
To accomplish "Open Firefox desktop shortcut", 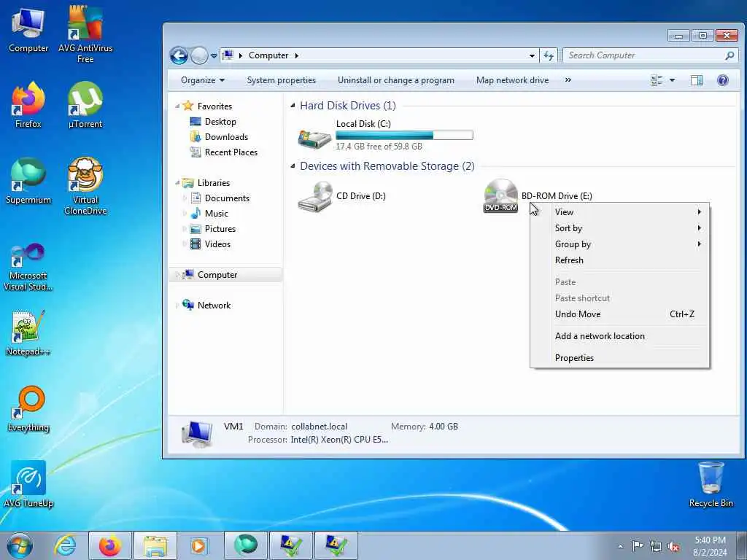I will coord(28,105).
